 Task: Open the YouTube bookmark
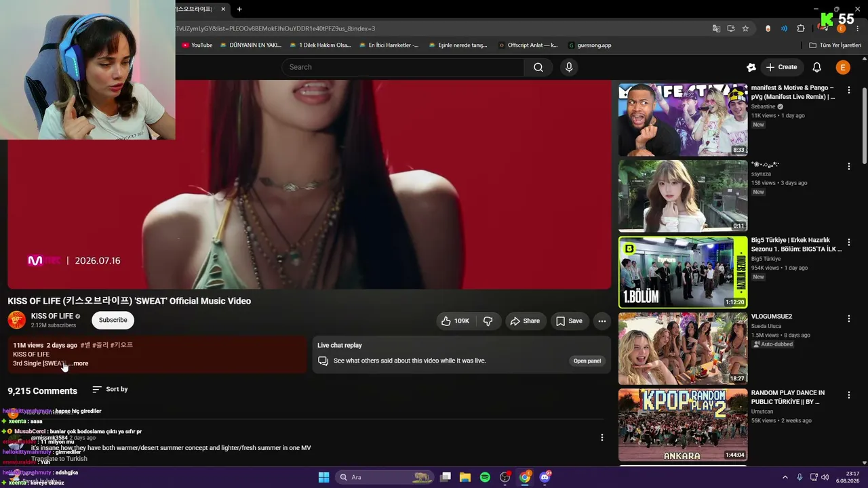tap(197, 45)
